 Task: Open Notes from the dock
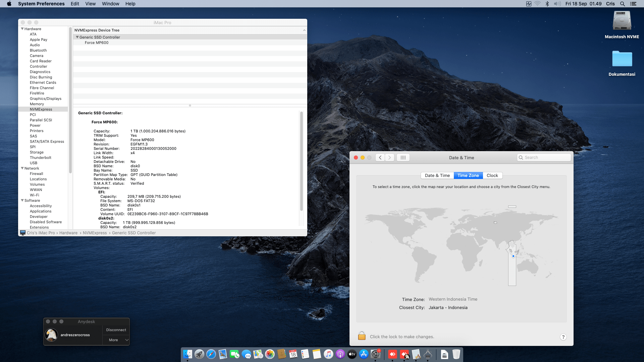pyautogui.click(x=317, y=354)
